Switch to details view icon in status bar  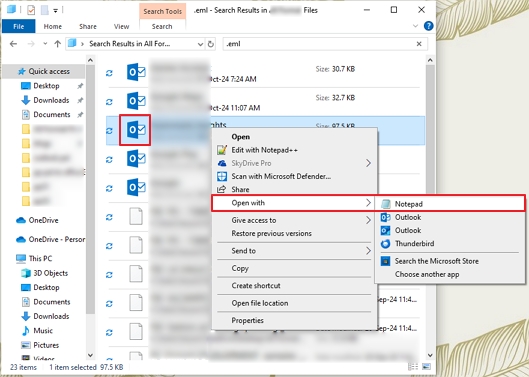click(413, 367)
